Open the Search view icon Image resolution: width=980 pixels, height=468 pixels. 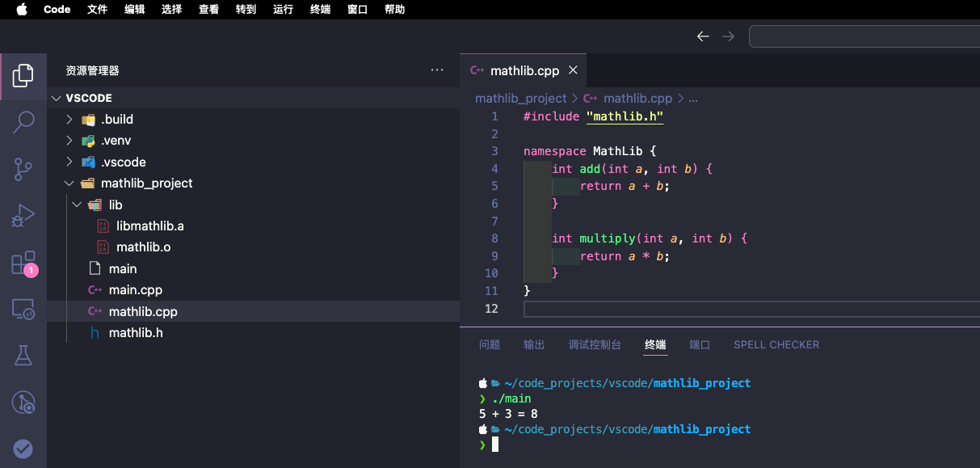coord(23,122)
